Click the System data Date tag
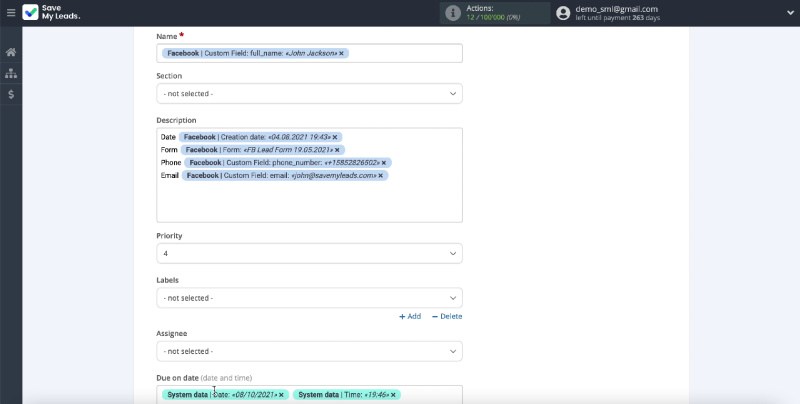800x404 pixels. point(226,395)
